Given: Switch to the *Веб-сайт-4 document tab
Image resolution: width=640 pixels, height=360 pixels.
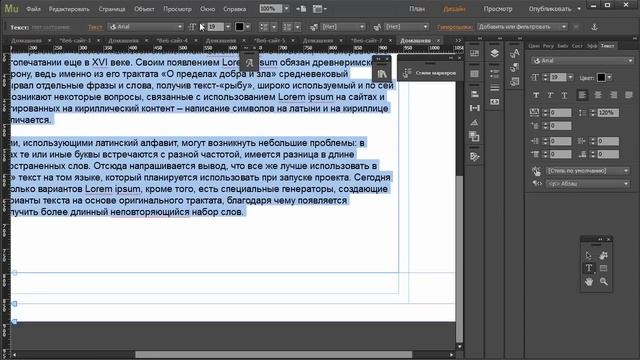Looking at the screenshot, I should point(173,40).
